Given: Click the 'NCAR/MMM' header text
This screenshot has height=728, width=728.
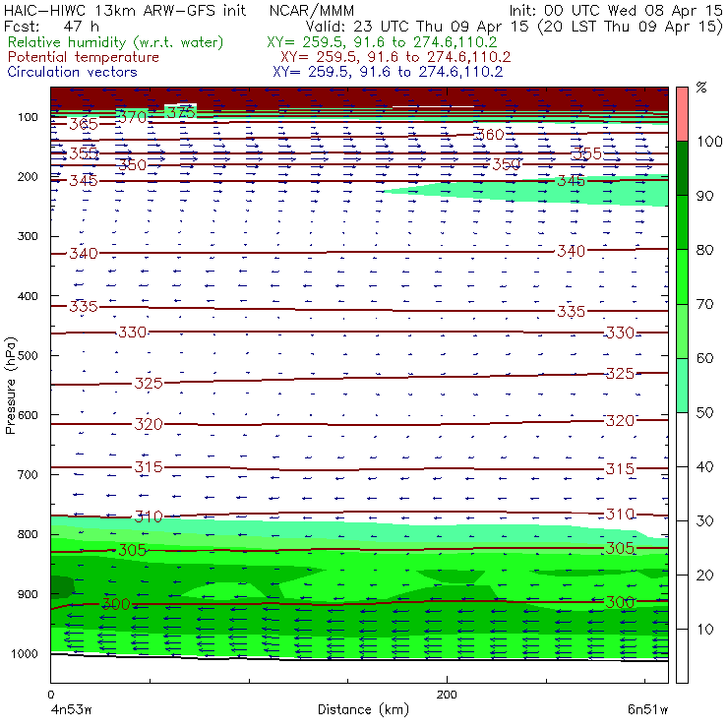Looking at the screenshot, I should point(312,11).
